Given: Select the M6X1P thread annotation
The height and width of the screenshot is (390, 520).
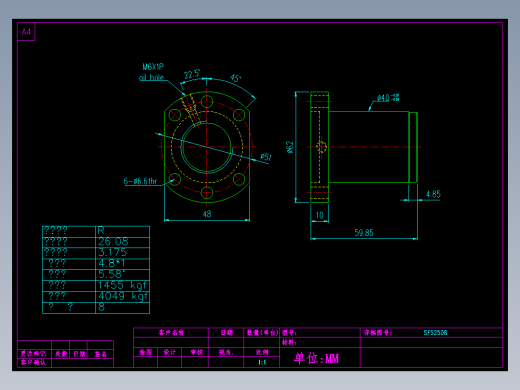Looking at the screenshot, I should 153,67.
